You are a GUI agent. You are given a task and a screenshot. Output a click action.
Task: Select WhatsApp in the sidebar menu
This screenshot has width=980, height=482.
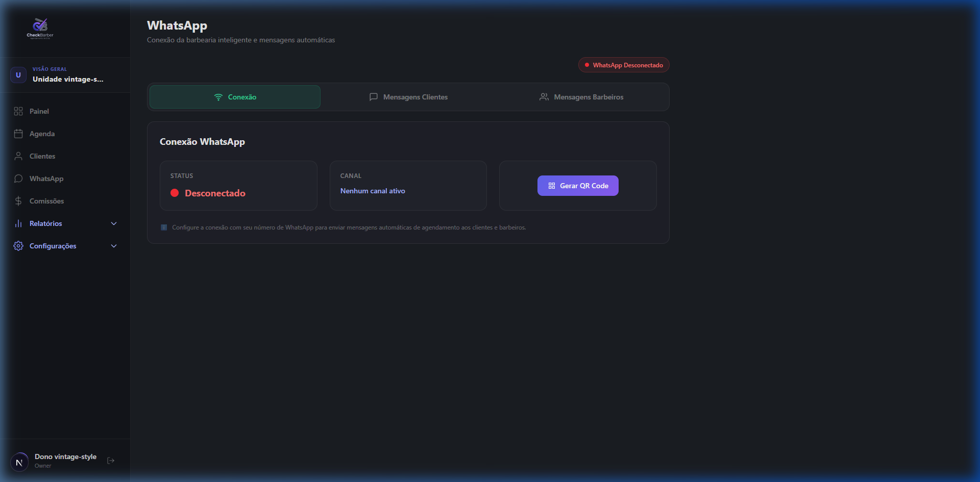click(x=46, y=179)
